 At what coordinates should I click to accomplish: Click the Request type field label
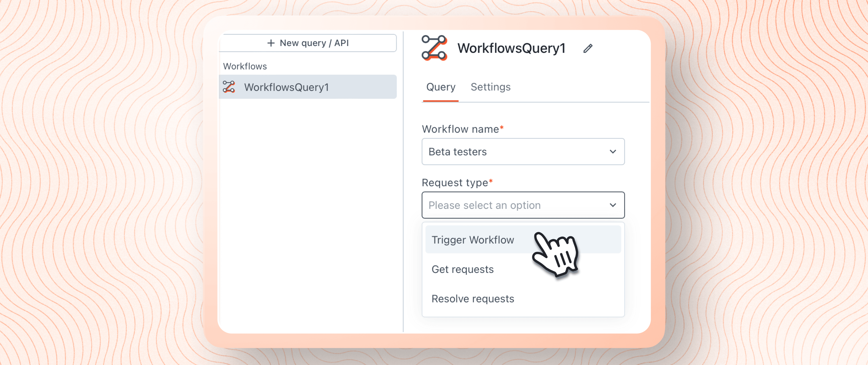tap(455, 183)
